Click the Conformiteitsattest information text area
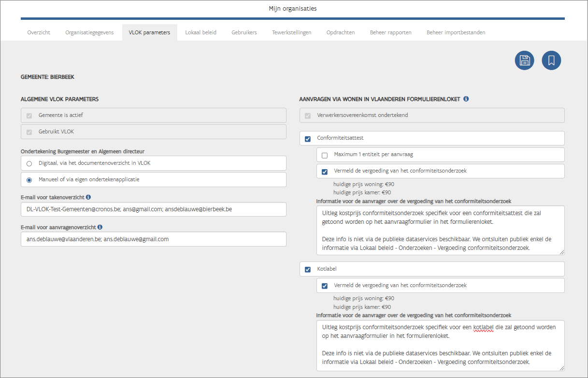588x378 pixels. [x=440, y=230]
